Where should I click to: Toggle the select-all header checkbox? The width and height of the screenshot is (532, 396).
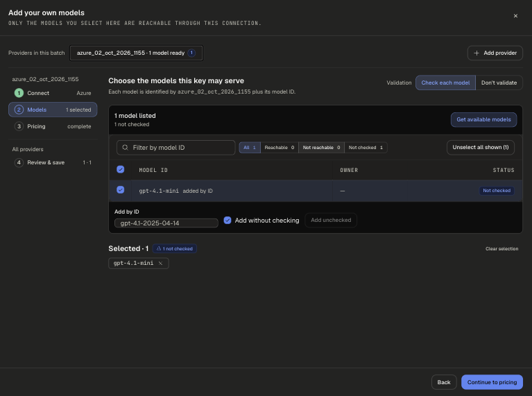pos(121,169)
